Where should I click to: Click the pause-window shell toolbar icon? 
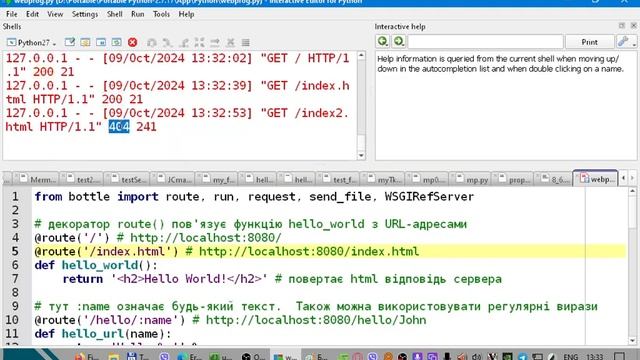[101, 42]
